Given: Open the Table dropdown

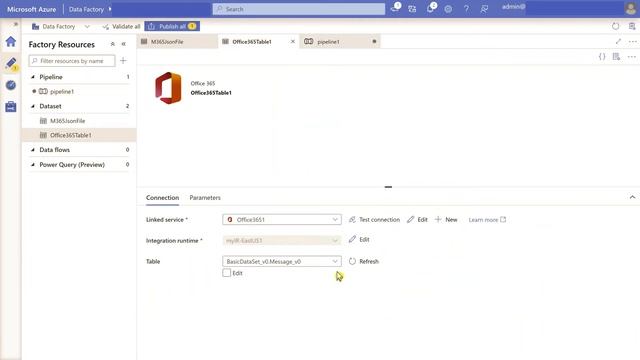Looking at the screenshot, I should coord(282,261).
